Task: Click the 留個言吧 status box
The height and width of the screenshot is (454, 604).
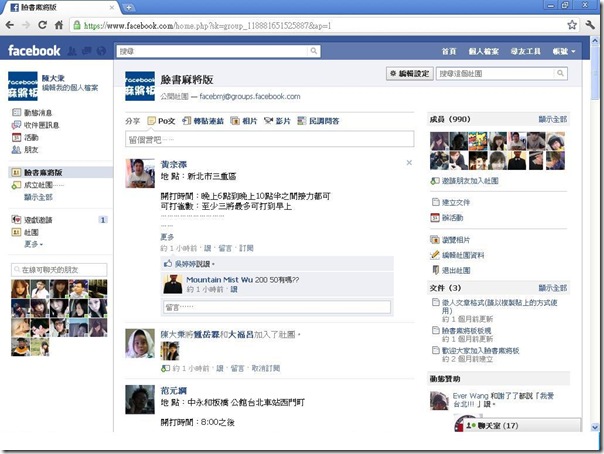Action: pyautogui.click(x=270, y=139)
